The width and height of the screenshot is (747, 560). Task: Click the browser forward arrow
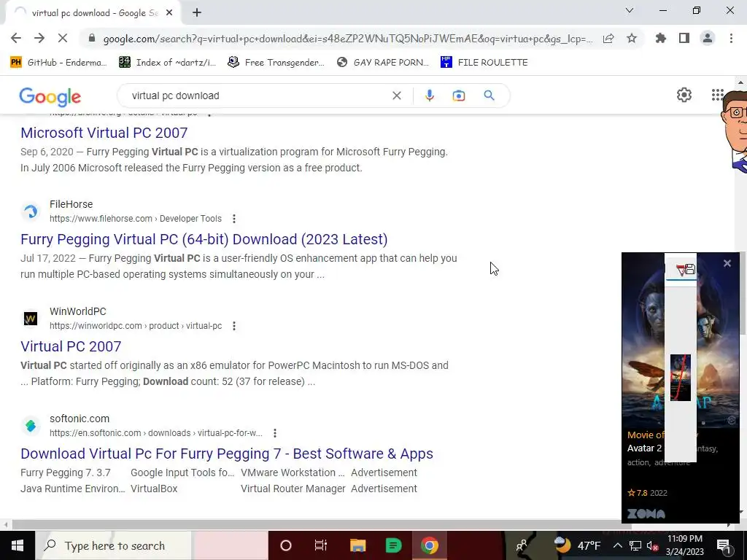pos(39,39)
